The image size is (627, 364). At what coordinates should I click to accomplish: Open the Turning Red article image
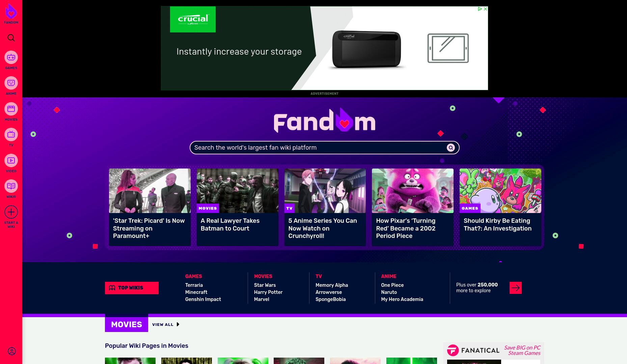[x=413, y=191]
